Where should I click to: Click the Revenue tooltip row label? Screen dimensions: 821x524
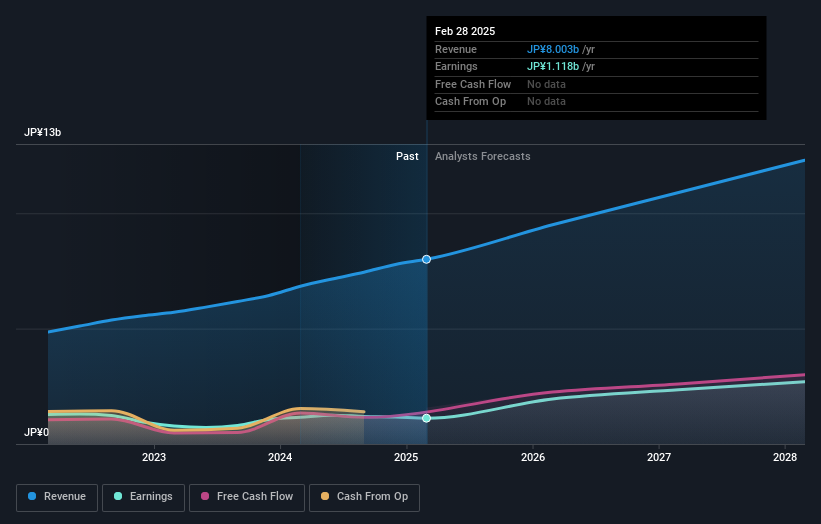pos(456,49)
